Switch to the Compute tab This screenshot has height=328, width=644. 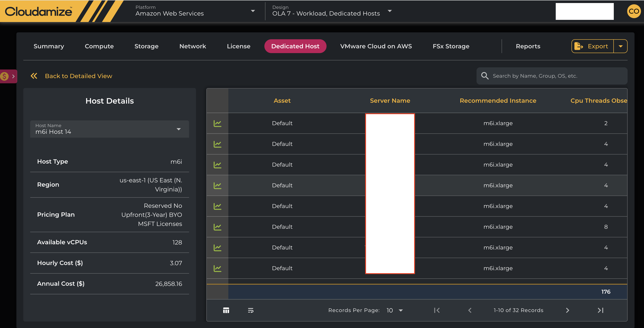(x=99, y=46)
